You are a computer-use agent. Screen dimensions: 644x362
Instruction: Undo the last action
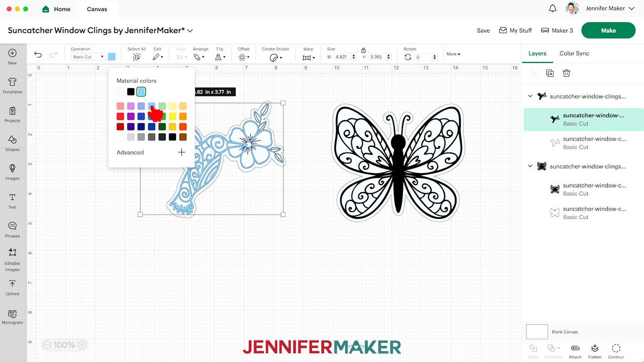coord(38,54)
